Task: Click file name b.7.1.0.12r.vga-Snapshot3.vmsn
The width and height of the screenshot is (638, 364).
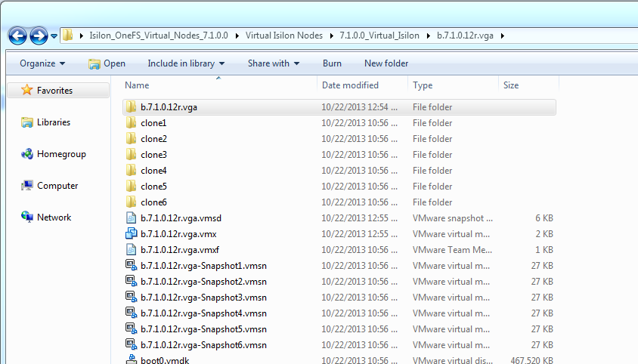Action: (204, 298)
